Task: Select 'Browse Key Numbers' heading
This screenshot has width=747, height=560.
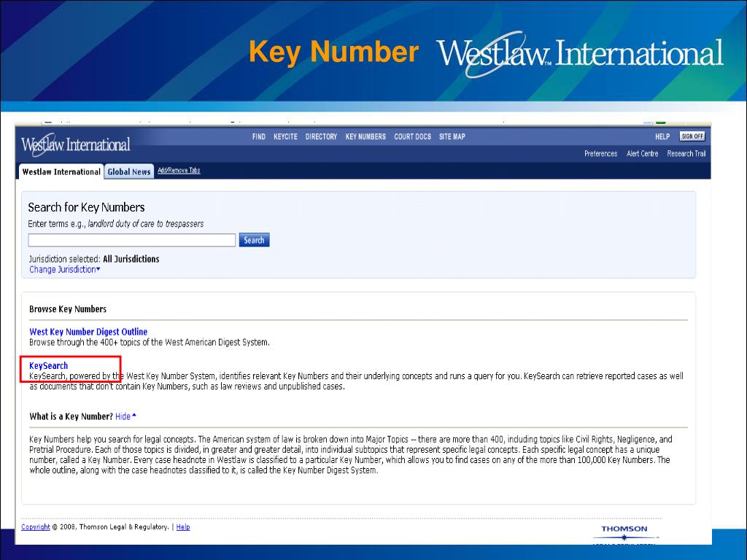Action: [x=68, y=309]
